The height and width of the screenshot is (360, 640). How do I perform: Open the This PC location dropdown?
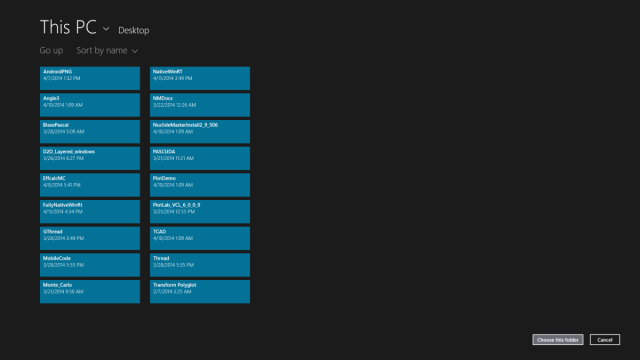(x=75, y=27)
